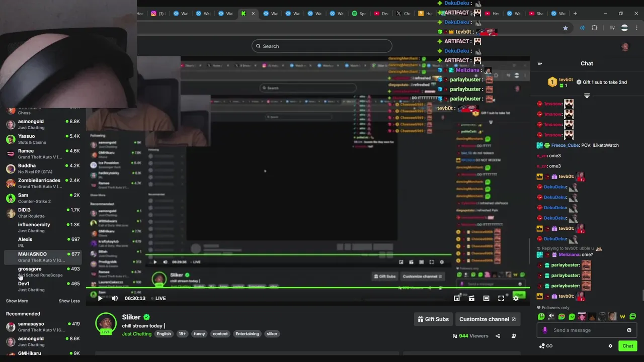The width and height of the screenshot is (644, 362).
Task: Click Show Less in the sidebar
Action: pyautogui.click(x=69, y=301)
